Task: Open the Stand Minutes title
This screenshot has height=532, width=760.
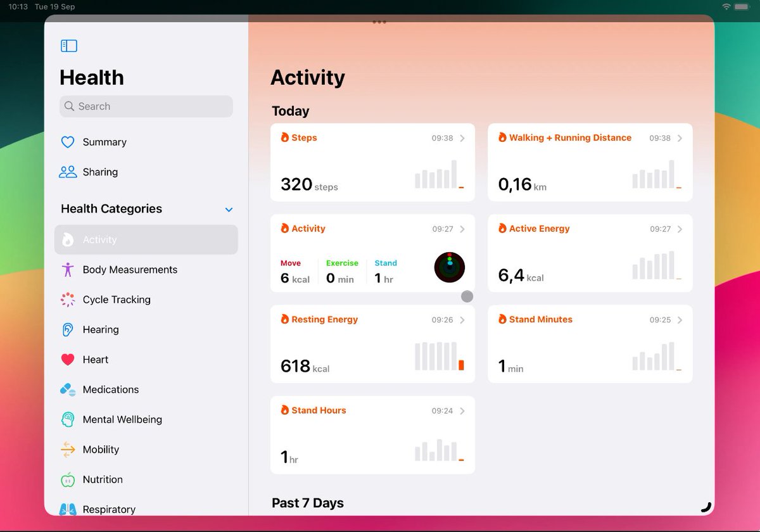Action: tap(541, 319)
